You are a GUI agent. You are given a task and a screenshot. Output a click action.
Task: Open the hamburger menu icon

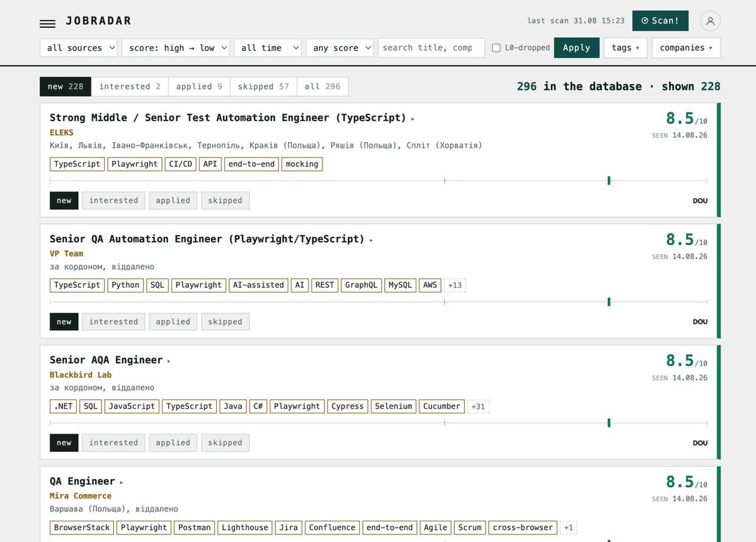(47, 23)
